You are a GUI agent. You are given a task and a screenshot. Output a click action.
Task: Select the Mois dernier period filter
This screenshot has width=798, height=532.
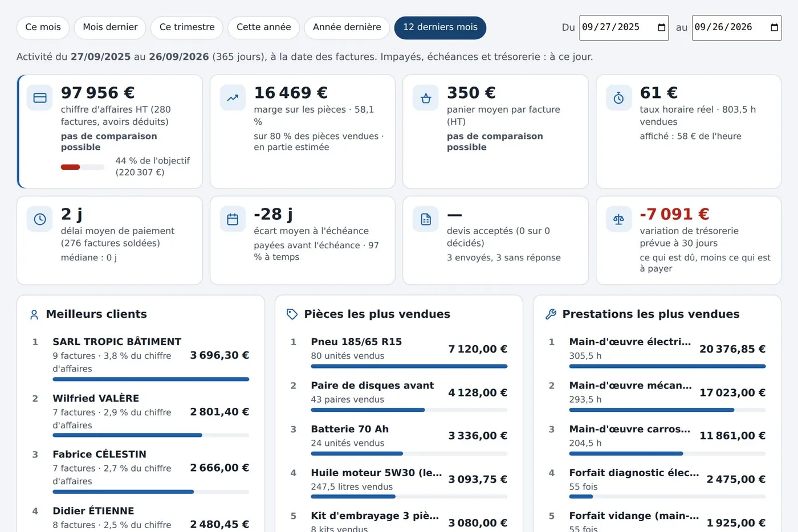point(110,27)
